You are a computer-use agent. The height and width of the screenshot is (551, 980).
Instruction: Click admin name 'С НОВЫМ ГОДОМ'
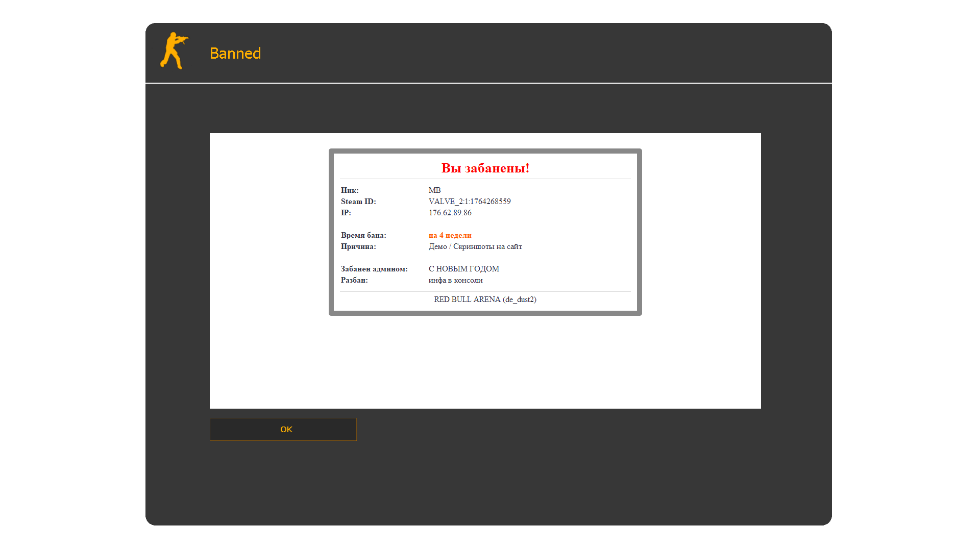463,269
